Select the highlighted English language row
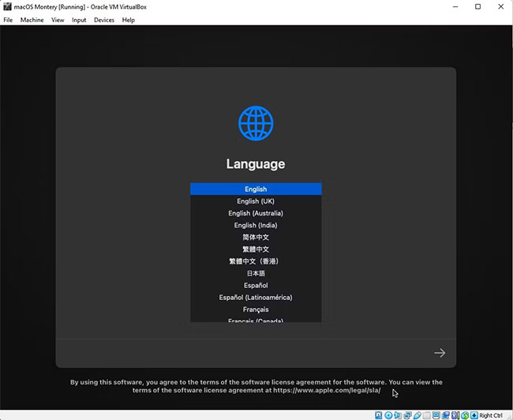513x420 pixels. pyautogui.click(x=256, y=189)
